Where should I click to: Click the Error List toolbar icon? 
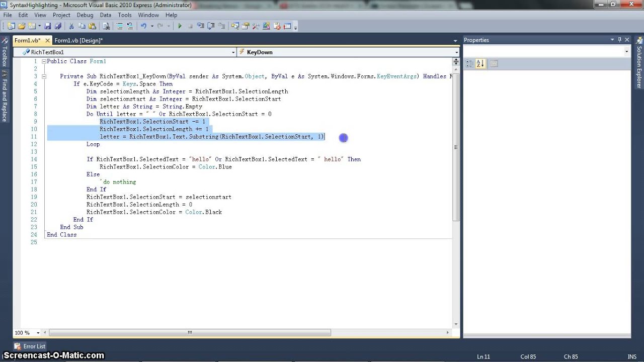tap(277, 26)
